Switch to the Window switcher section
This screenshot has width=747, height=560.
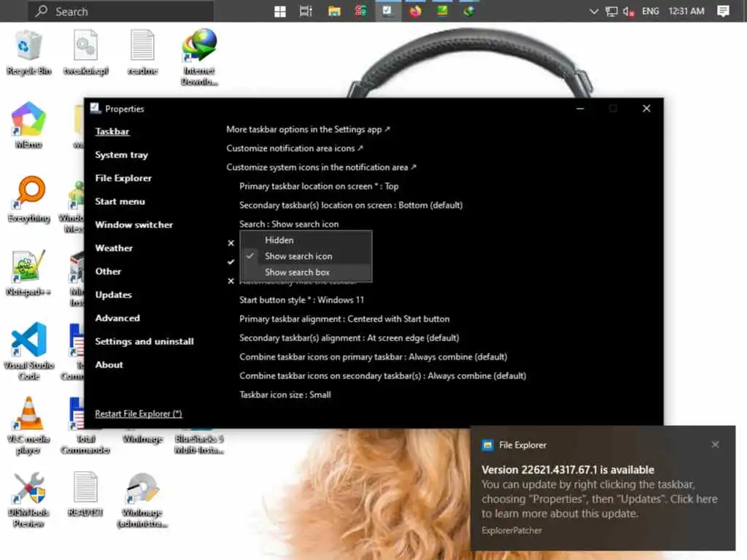pos(134,225)
